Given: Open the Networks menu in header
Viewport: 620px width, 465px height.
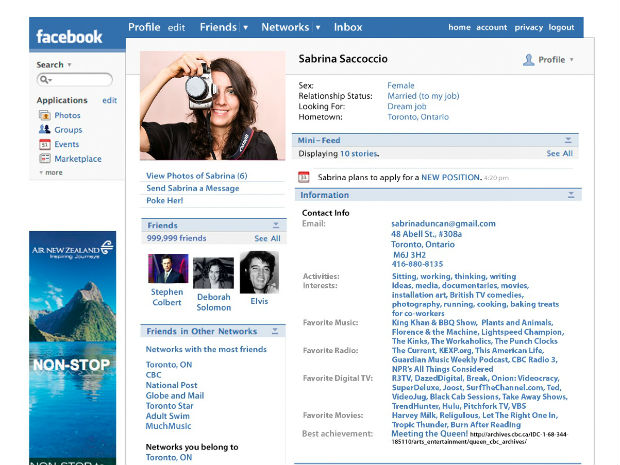Looking at the screenshot, I should point(285,27).
